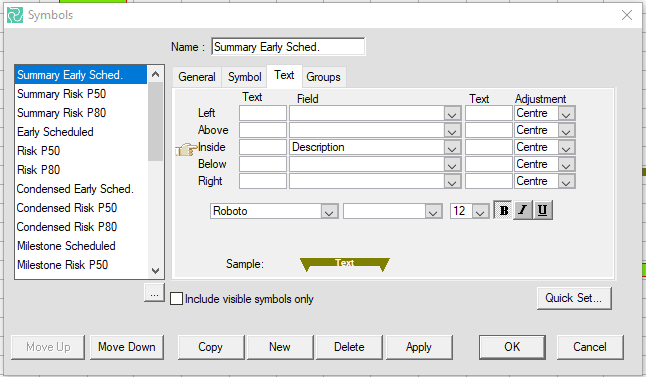Viewport: 646px width, 377px height.
Task: Open the Inside adjustment Centre dropdown
Action: click(x=566, y=148)
